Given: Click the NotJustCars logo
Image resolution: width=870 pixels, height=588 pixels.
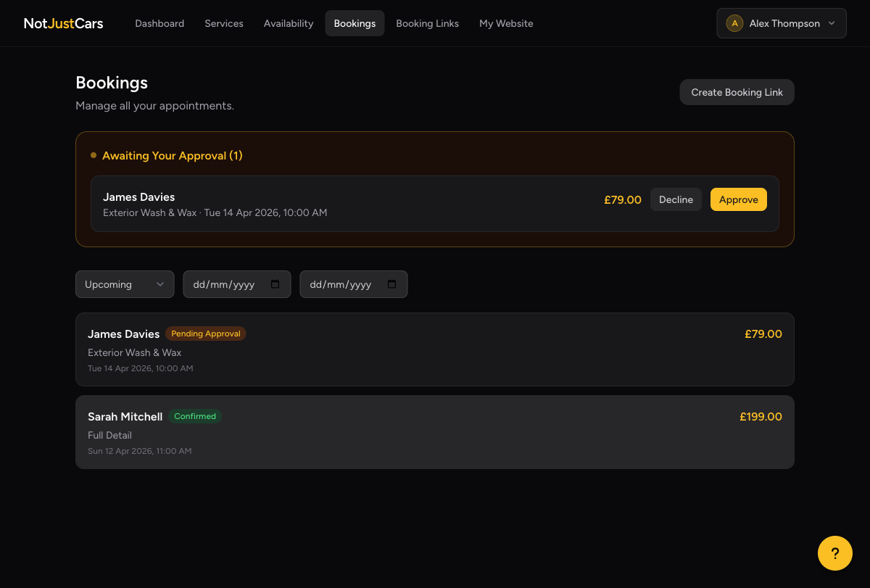Looking at the screenshot, I should tap(63, 22).
